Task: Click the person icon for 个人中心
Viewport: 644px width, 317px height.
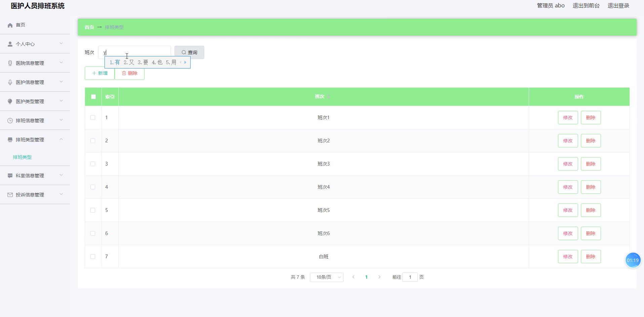Action: [x=10, y=44]
